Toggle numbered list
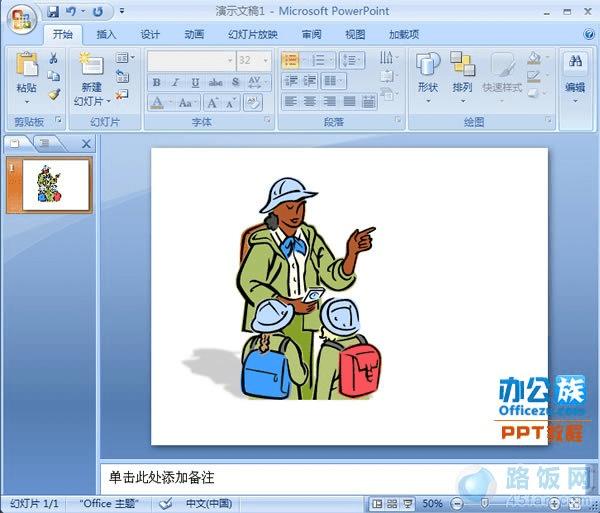 point(318,60)
